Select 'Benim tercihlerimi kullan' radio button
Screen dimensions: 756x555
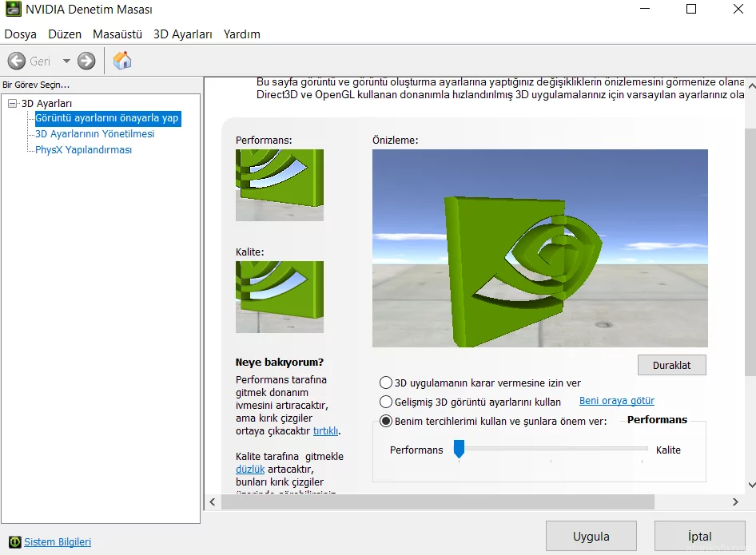386,421
